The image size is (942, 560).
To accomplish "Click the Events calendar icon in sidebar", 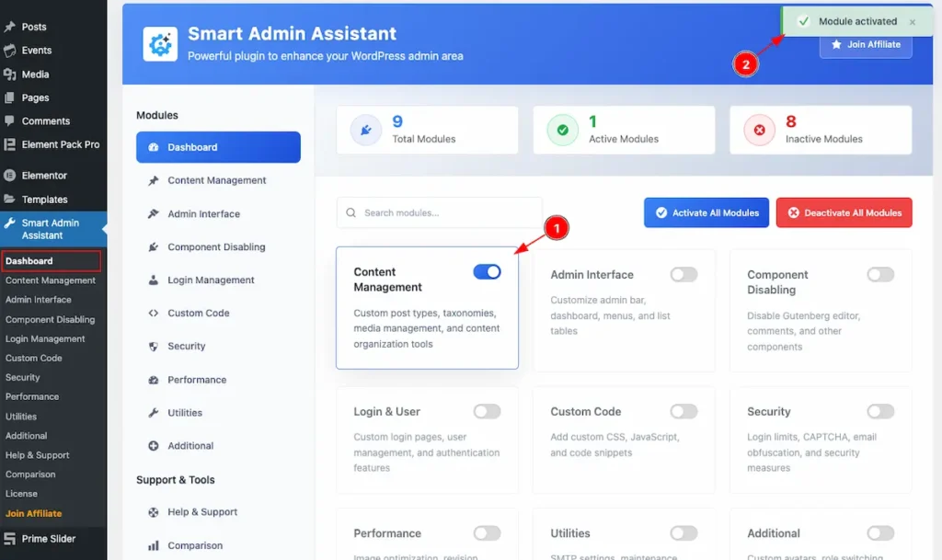I will [9, 51].
